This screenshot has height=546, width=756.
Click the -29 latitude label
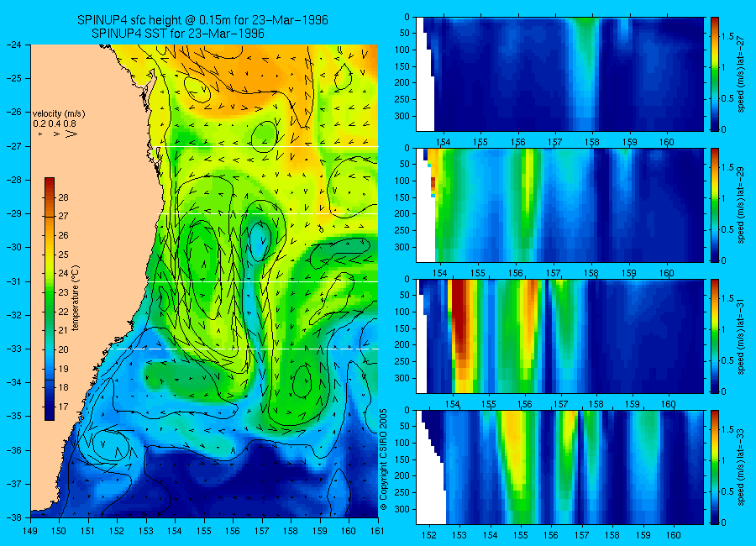[14, 213]
